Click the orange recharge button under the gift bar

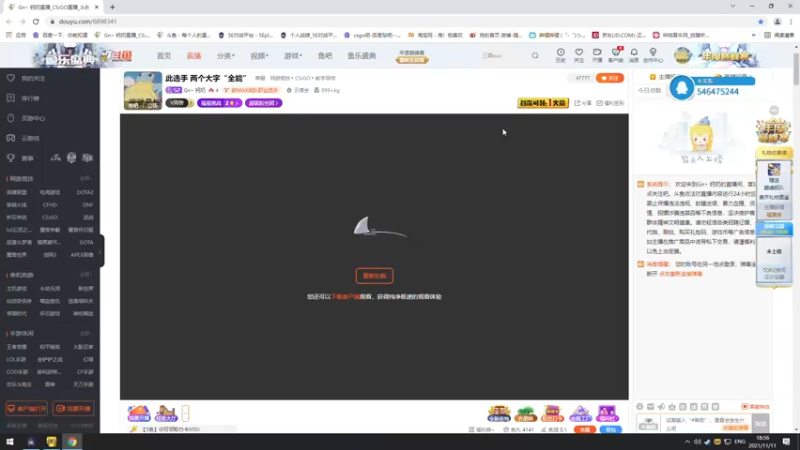[585, 430]
